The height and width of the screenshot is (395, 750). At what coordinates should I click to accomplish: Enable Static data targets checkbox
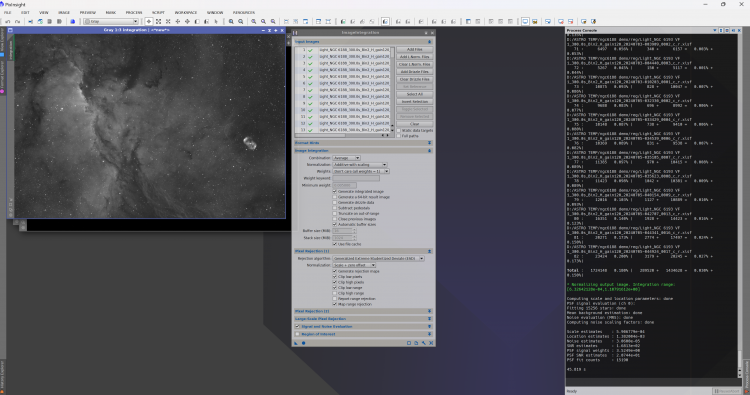point(398,131)
